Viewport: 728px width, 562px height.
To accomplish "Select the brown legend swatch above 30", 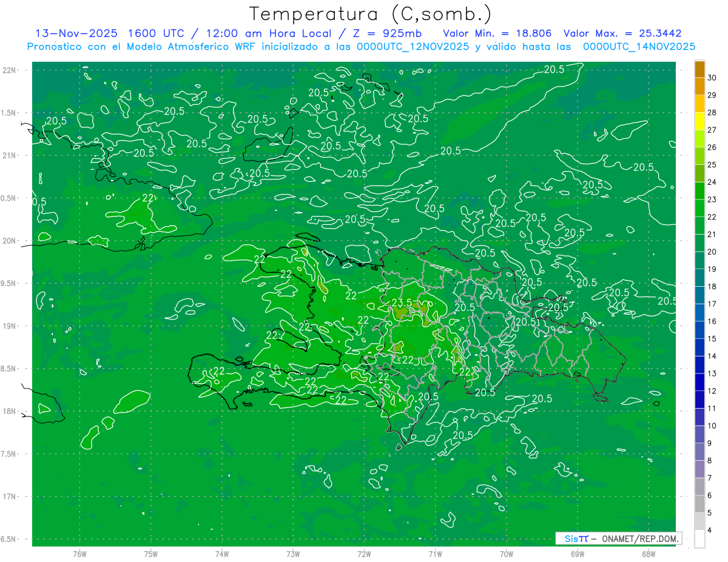I will click(699, 69).
